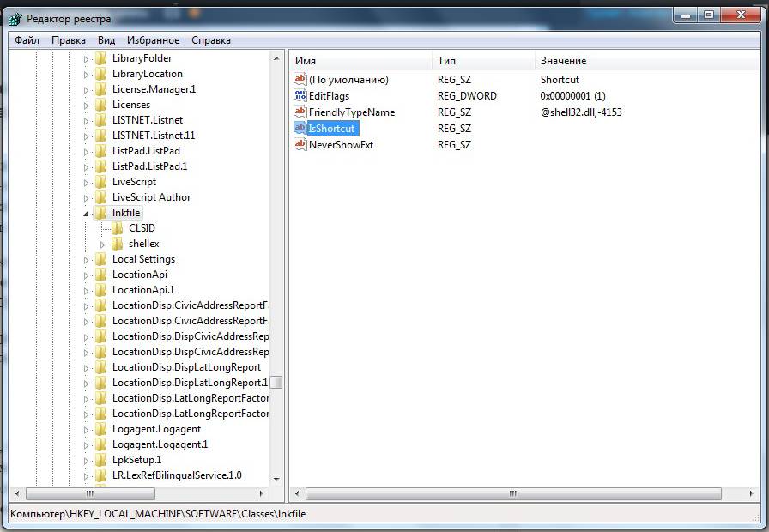Viewport: 769px width, 532px height.
Task: Click the tree pane scroll-down arrow
Action: click(276, 479)
